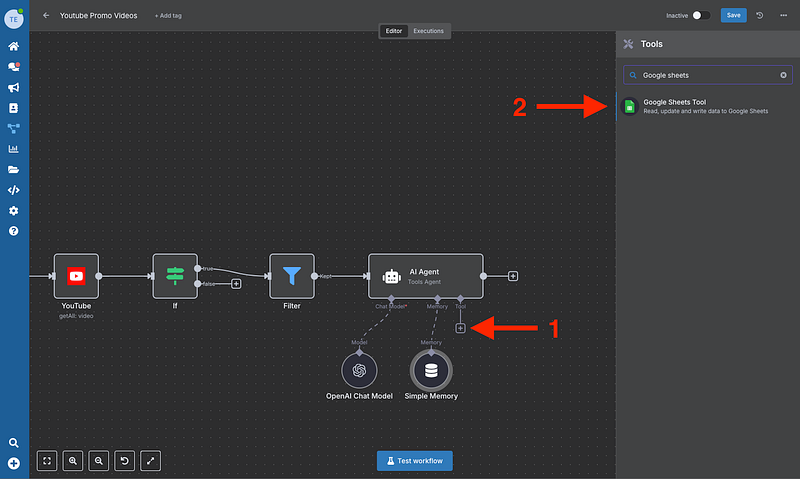Image resolution: width=800 pixels, height=479 pixels.
Task: Click fit-to-view canvas button
Action: 47,461
